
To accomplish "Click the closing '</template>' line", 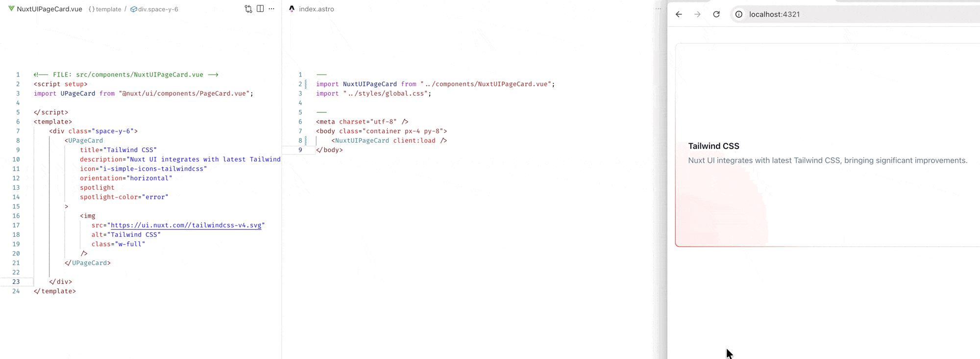I will tap(55, 291).
